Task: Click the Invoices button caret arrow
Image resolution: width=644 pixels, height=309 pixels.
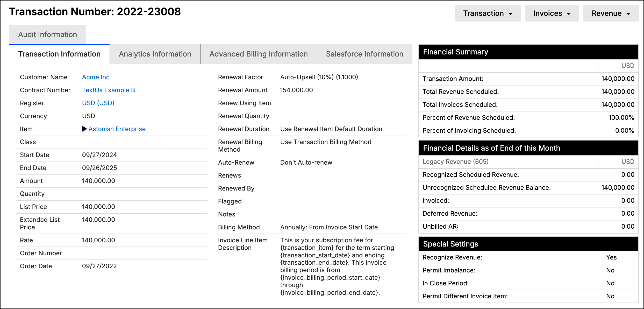Action: pyautogui.click(x=569, y=14)
